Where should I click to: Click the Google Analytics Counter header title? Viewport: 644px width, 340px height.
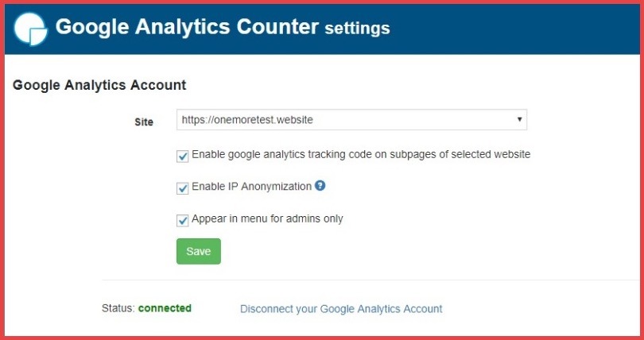187,28
